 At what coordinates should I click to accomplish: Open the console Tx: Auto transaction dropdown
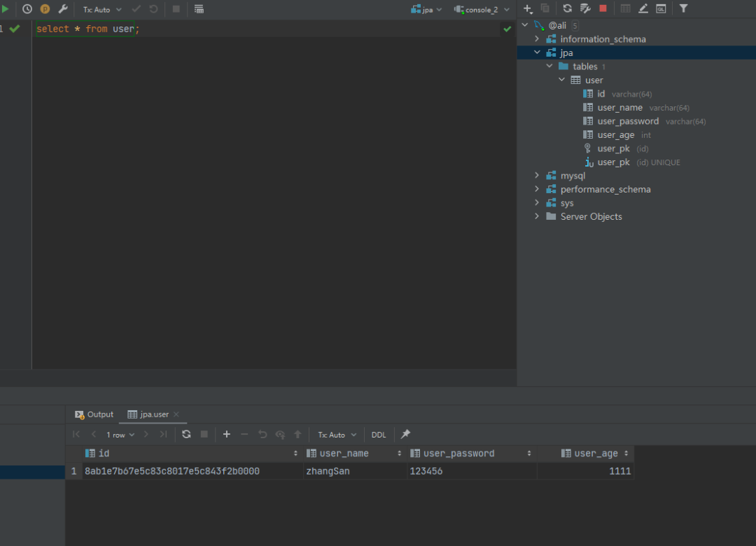[101, 9]
